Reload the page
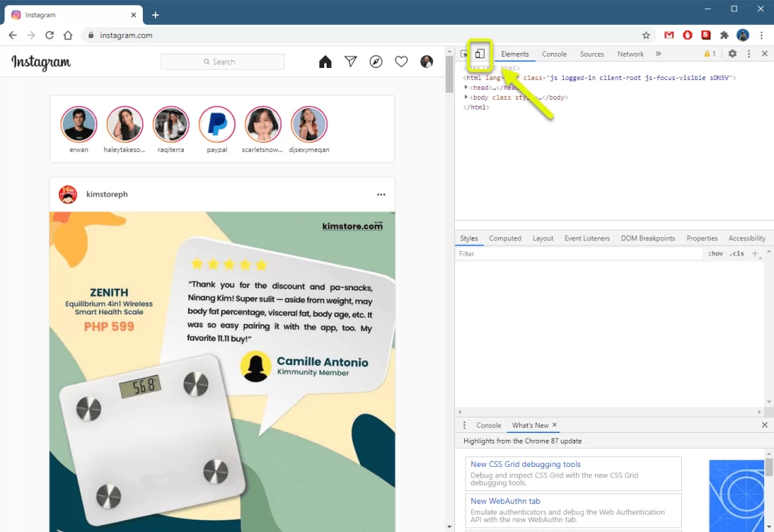 (49, 35)
